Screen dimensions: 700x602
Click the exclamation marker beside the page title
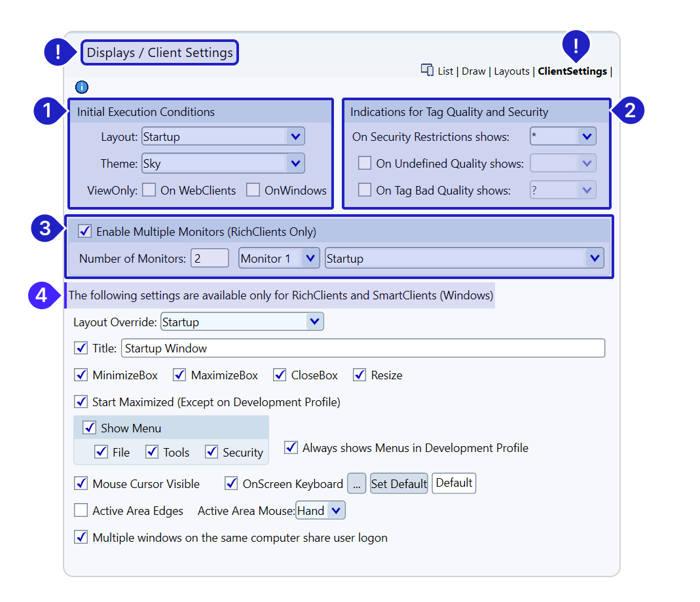(58, 52)
